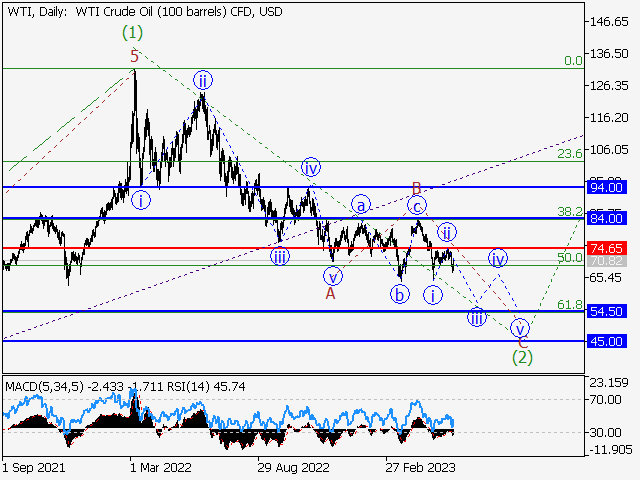Click the 30.00 RSI axis value
The width and height of the screenshot is (640, 480).
click(x=606, y=432)
